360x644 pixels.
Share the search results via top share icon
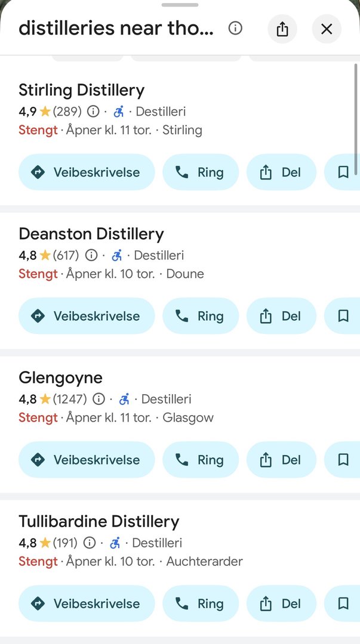tap(282, 29)
